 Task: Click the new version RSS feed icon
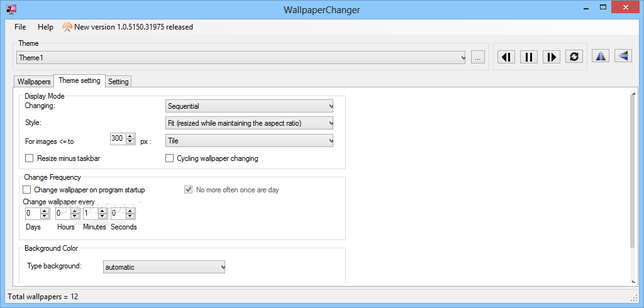point(67,27)
